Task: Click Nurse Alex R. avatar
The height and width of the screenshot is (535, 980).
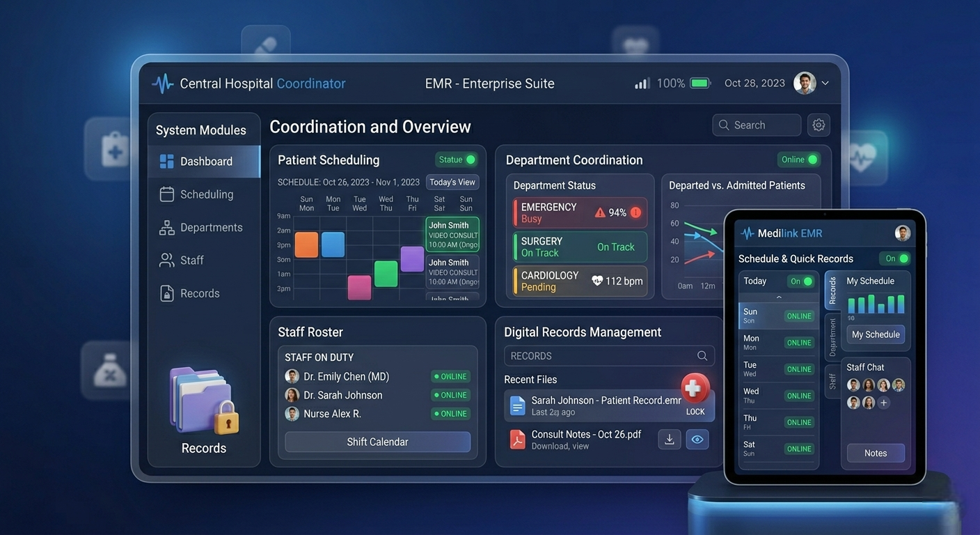Action: [292, 414]
